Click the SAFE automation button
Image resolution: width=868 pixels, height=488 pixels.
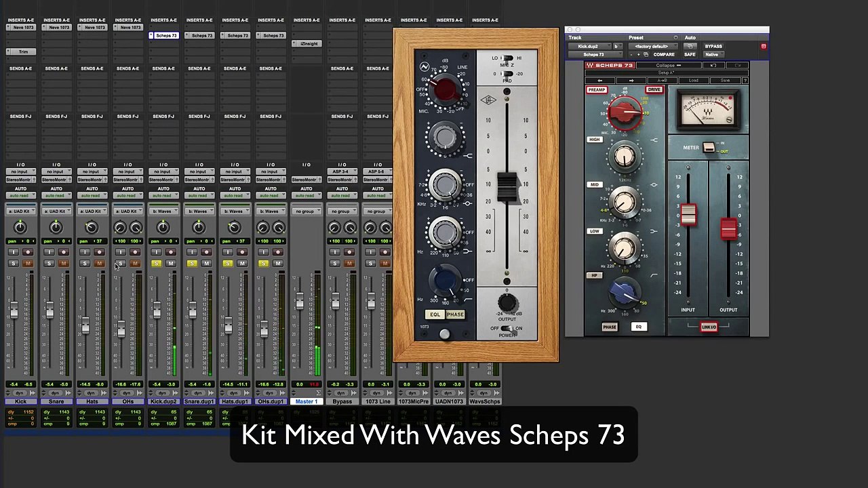[x=690, y=54]
